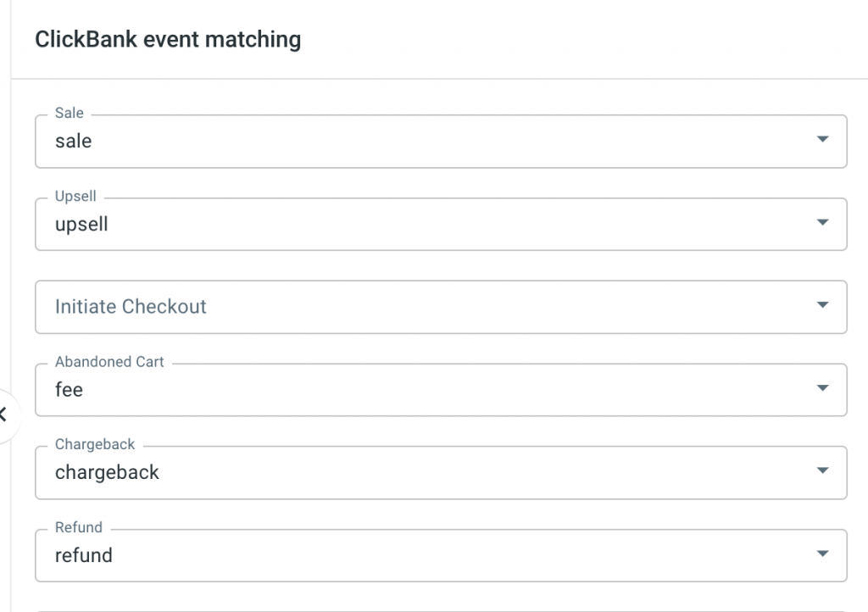Click the Initiate Checkout dropdown arrow icon
This screenshot has height=612, width=868.
(821, 305)
